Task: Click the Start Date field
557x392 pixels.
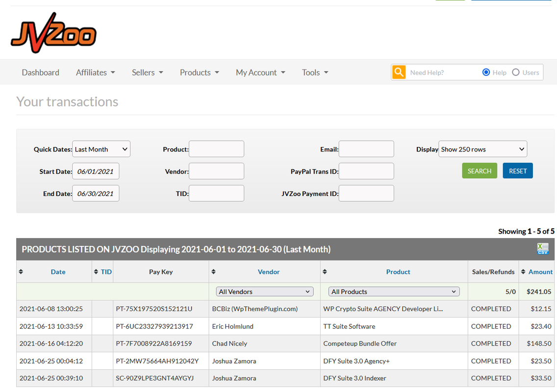Action: click(96, 171)
